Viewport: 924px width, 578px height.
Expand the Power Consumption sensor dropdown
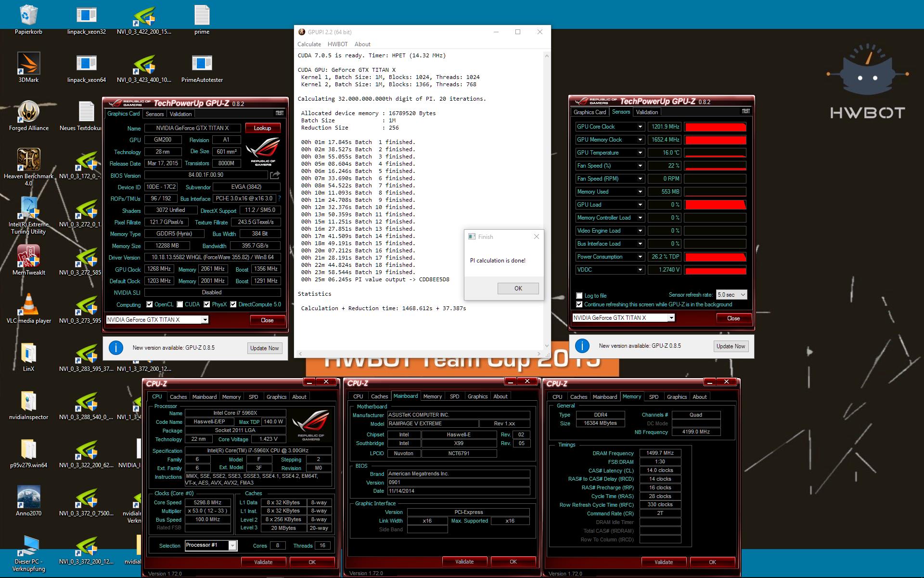tap(640, 257)
